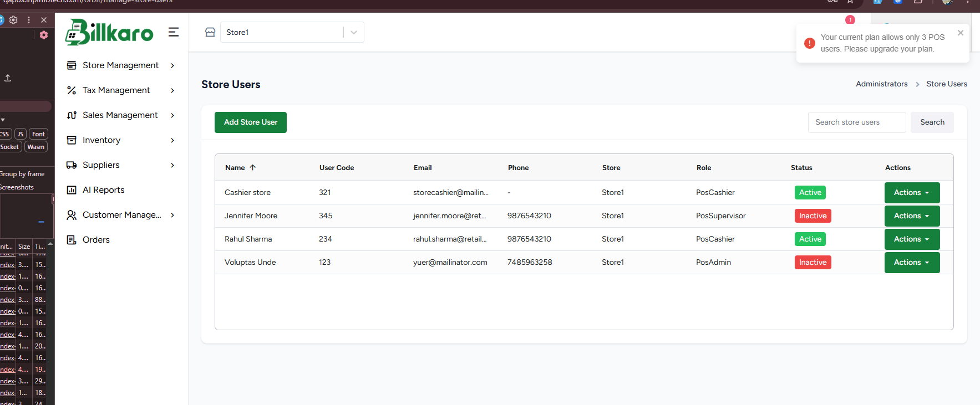Open the Actions dropdown for Jennifer Moore
The width and height of the screenshot is (980, 405).
[x=912, y=216]
